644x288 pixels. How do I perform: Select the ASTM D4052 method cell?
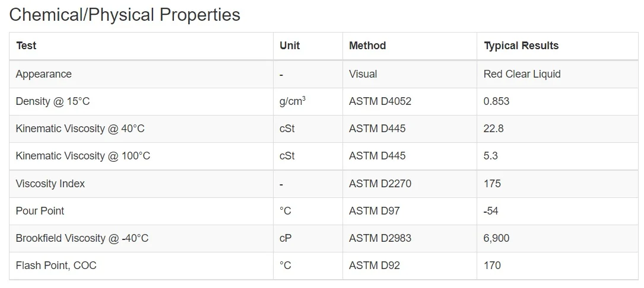click(380, 101)
